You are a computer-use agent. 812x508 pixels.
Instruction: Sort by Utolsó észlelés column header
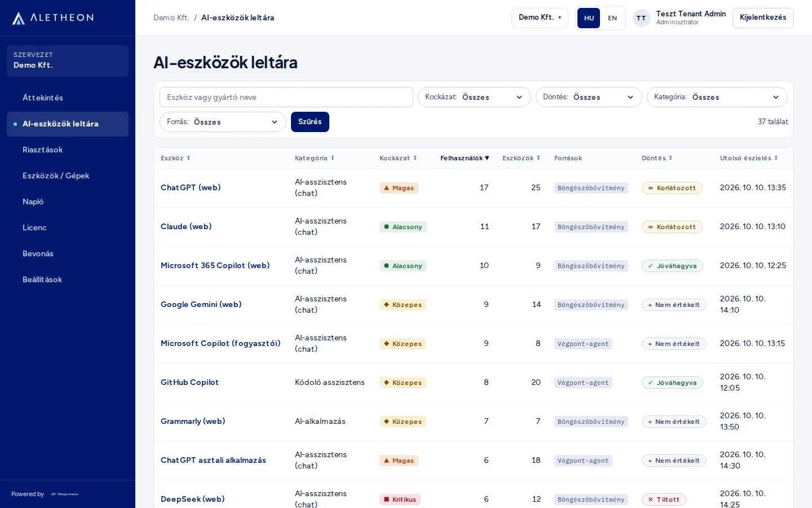click(x=749, y=158)
